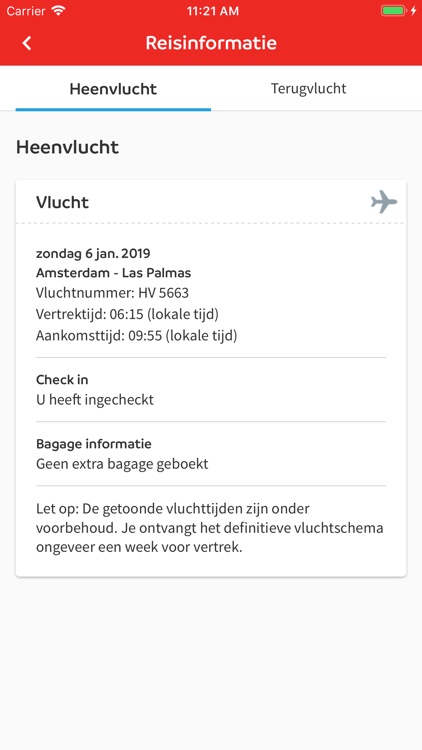Tap the Amsterdam - Las Palmas route
Screen dimensions: 422x750
113,273
